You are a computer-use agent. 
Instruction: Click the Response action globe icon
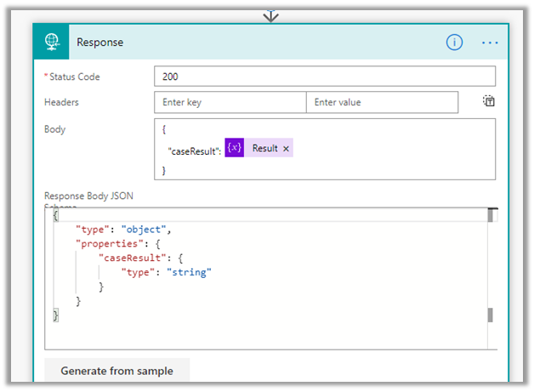(x=52, y=43)
